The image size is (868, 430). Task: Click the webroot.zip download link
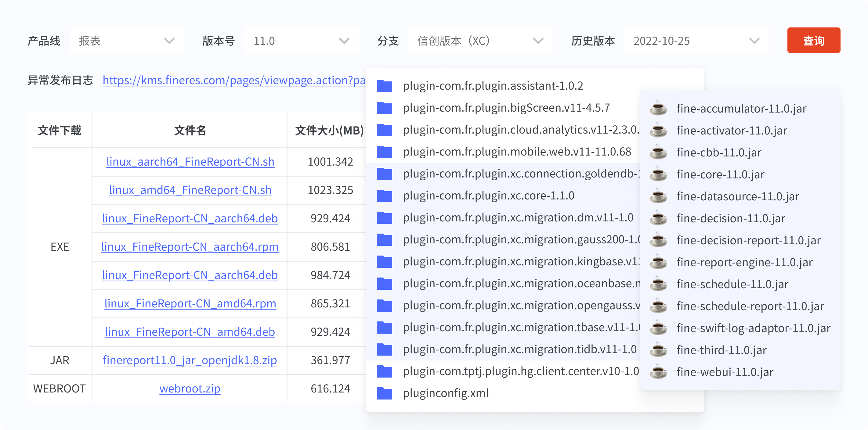(x=190, y=389)
